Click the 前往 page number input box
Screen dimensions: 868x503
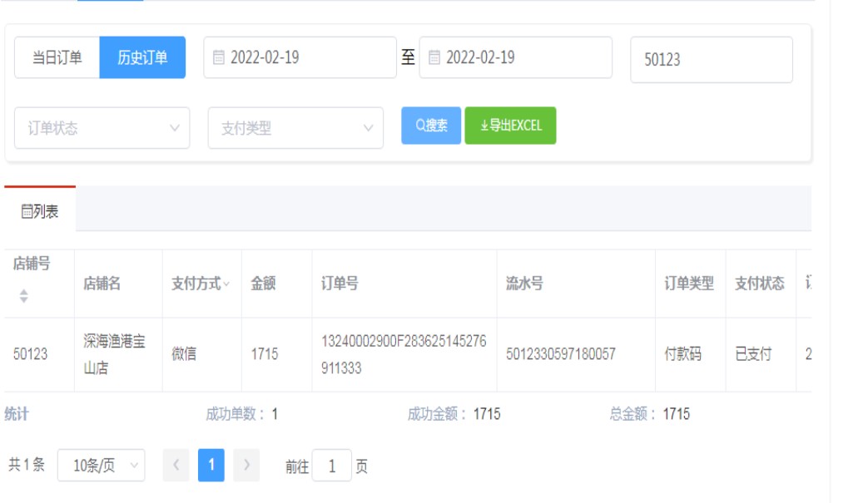pos(332,466)
